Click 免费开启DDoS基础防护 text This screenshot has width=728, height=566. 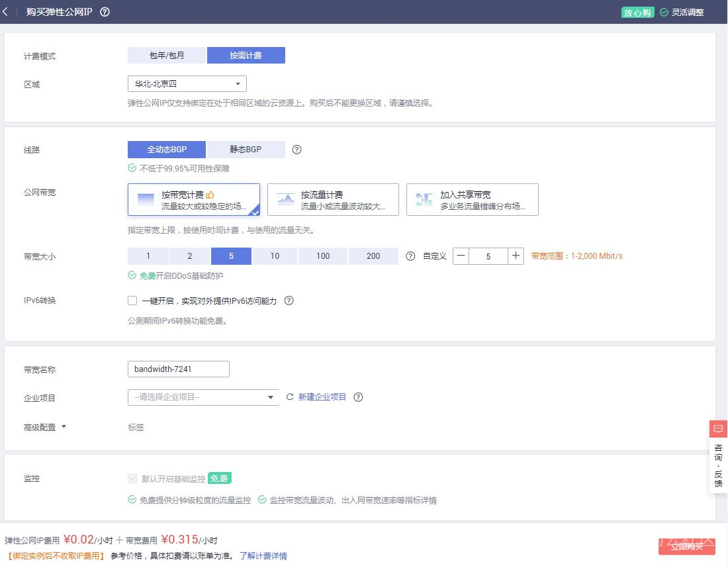[181, 276]
